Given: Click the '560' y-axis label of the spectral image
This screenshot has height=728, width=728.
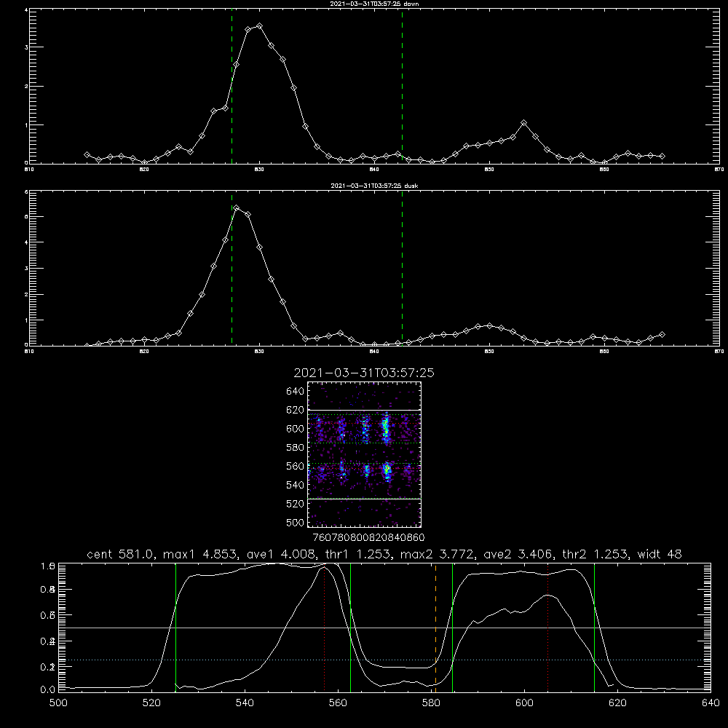Looking at the screenshot, I should (x=296, y=466).
